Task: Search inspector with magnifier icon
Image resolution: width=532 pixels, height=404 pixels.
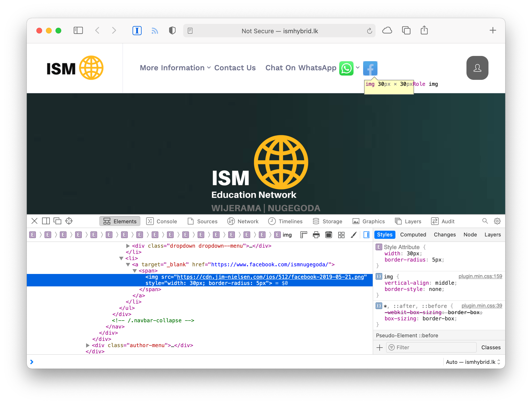Action: [485, 221]
